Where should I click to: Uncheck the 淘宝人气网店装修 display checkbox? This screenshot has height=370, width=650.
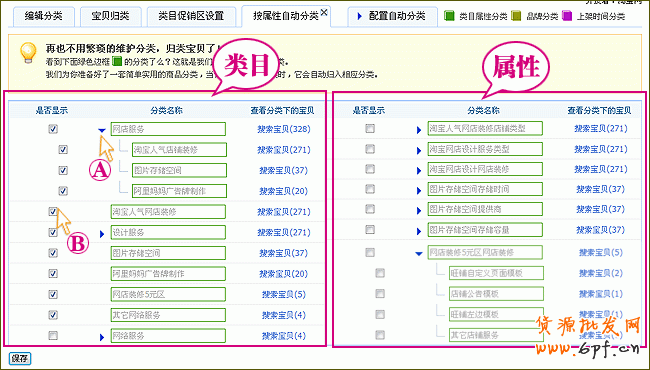pos(53,212)
